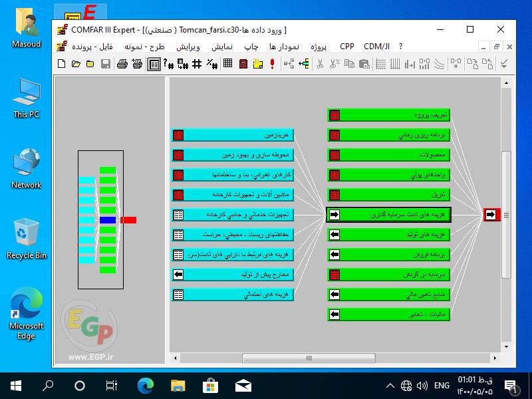This screenshot has width=532, height=399.
Task: Click the Print icon in the toolbar
Action: coord(122,64)
